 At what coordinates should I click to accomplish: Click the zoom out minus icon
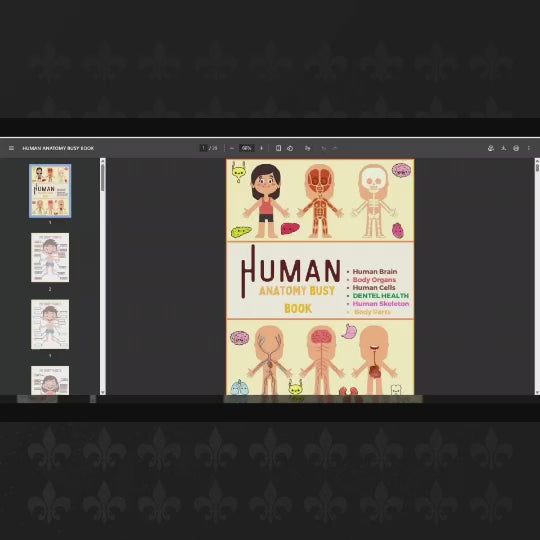click(x=232, y=148)
